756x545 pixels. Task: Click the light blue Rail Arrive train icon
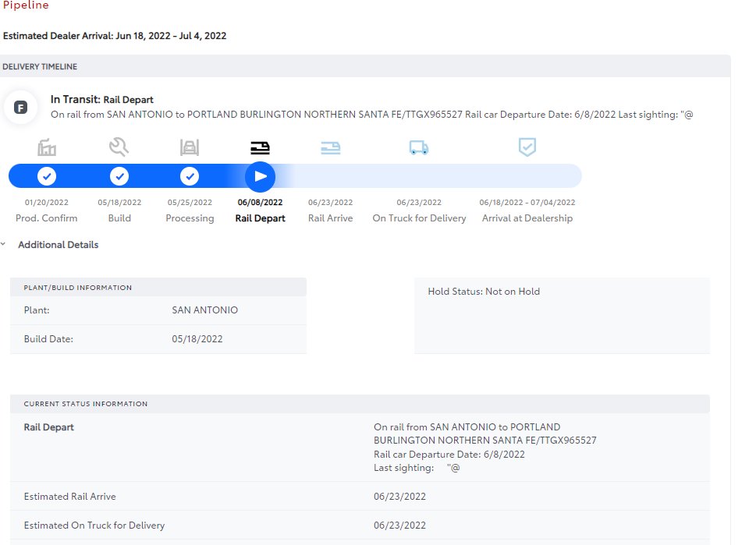[x=331, y=147]
